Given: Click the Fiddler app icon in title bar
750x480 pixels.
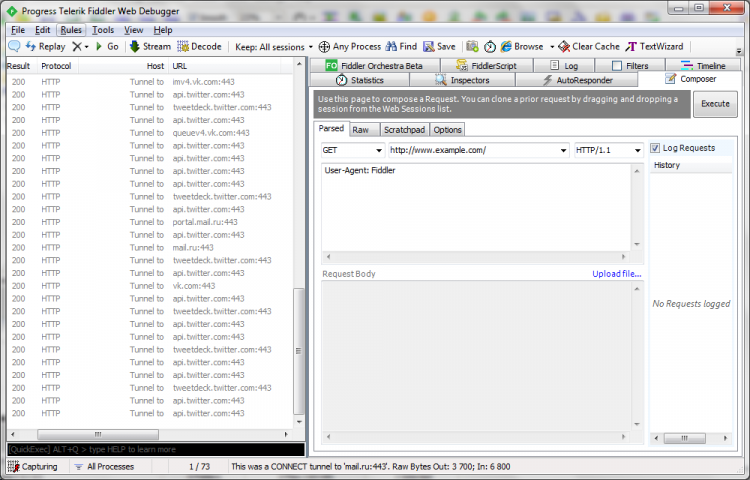Looking at the screenshot, I should point(12,11).
